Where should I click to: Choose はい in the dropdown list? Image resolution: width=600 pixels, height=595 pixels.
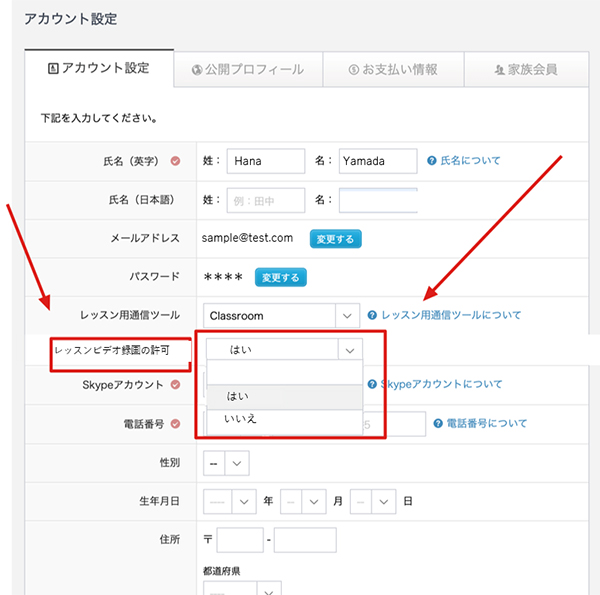[238, 396]
